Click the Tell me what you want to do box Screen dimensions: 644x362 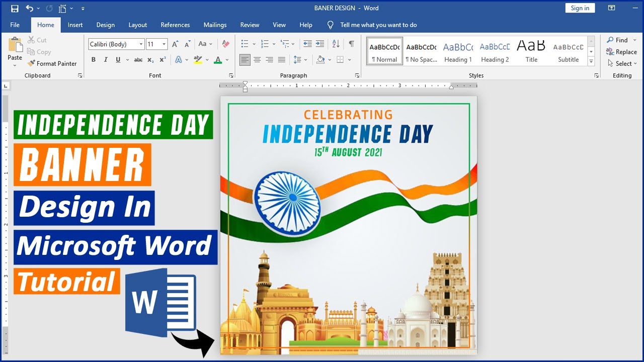(x=378, y=25)
